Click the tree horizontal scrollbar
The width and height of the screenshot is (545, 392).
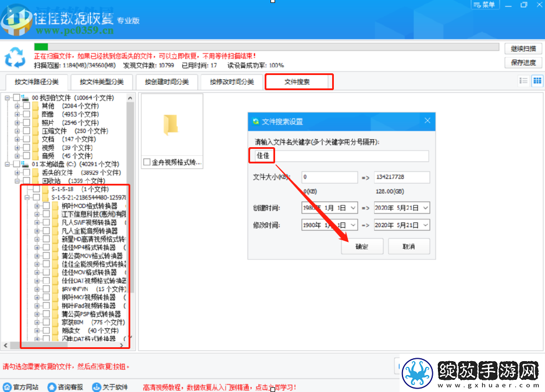coord(38,345)
